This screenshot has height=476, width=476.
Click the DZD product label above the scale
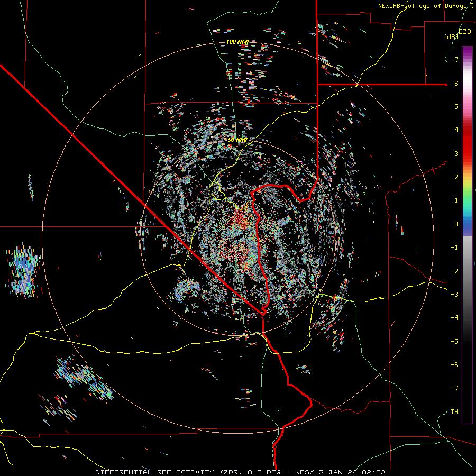click(x=464, y=32)
